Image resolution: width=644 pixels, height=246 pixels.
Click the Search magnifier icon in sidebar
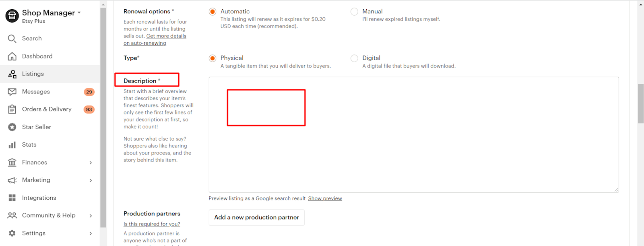click(x=12, y=39)
